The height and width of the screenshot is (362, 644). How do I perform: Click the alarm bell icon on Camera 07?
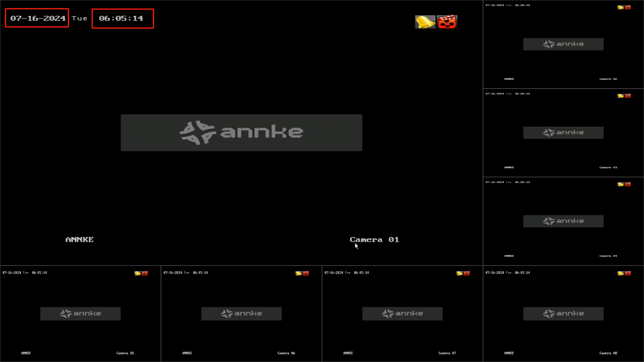[460, 273]
